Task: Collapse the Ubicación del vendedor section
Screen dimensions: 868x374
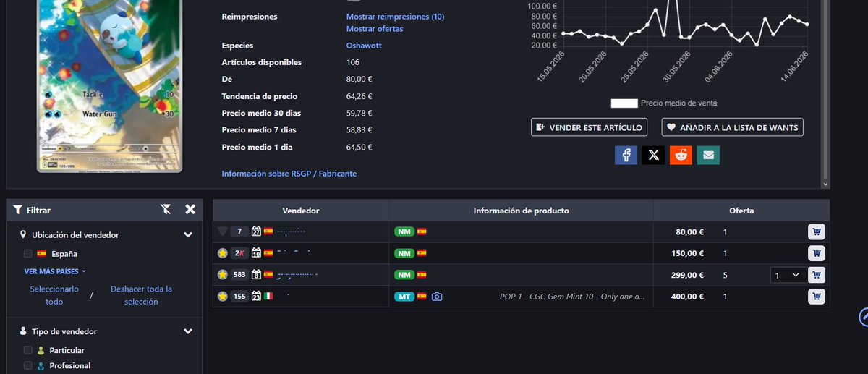Action: [188, 235]
